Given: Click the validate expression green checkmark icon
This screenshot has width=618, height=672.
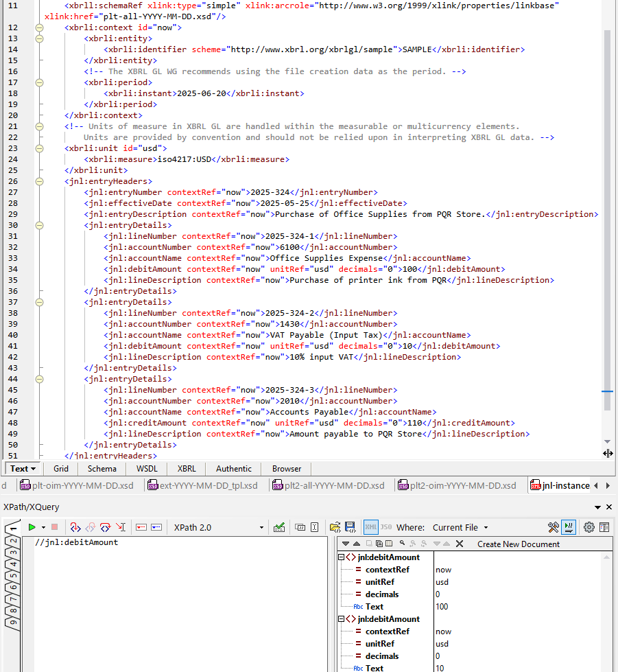Looking at the screenshot, I should click(x=279, y=527).
